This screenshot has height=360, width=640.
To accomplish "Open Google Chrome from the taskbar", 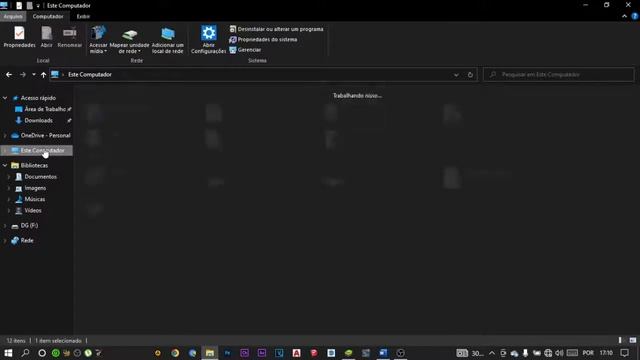I will coord(175,353).
